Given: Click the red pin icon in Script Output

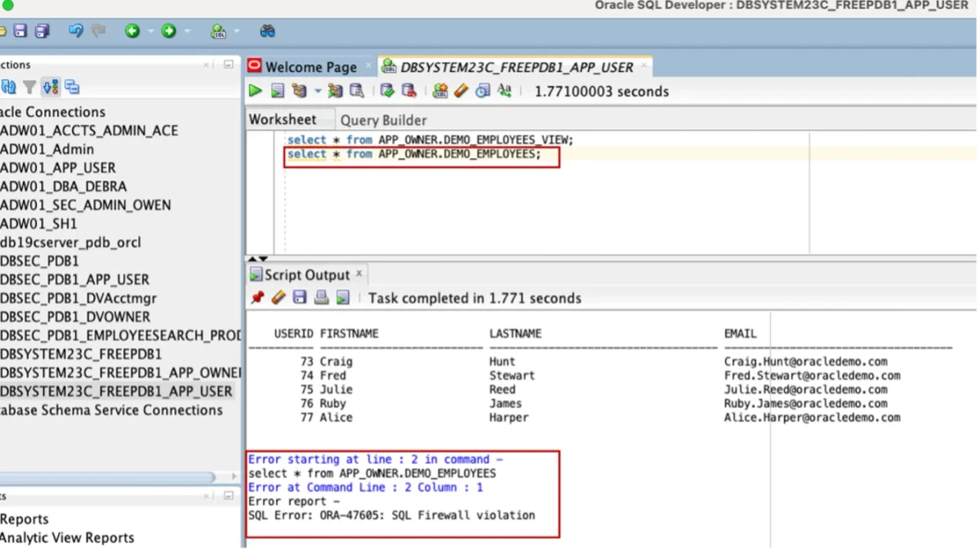Looking at the screenshot, I should click(257, 298).
